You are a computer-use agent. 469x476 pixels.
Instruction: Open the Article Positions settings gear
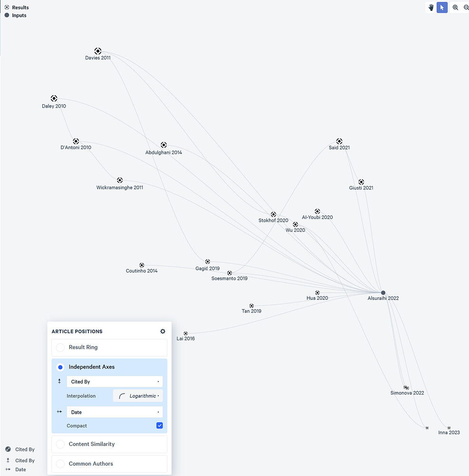coord(162,331)
